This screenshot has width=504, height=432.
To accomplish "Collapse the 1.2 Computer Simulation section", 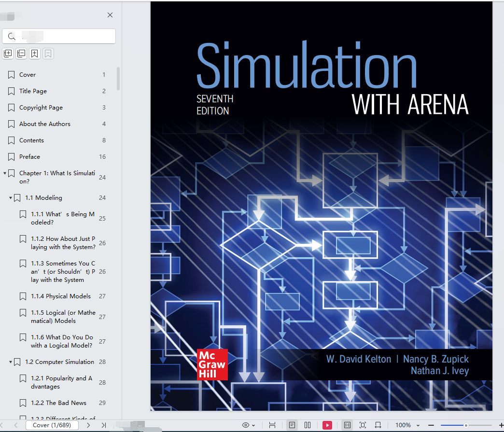I will coord(11,362).
